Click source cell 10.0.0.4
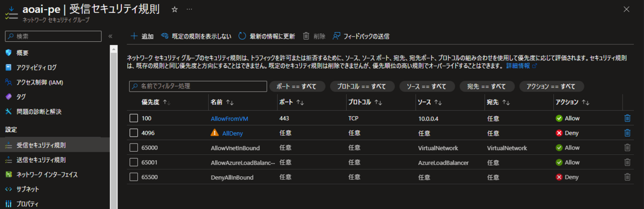 point(429,118)
